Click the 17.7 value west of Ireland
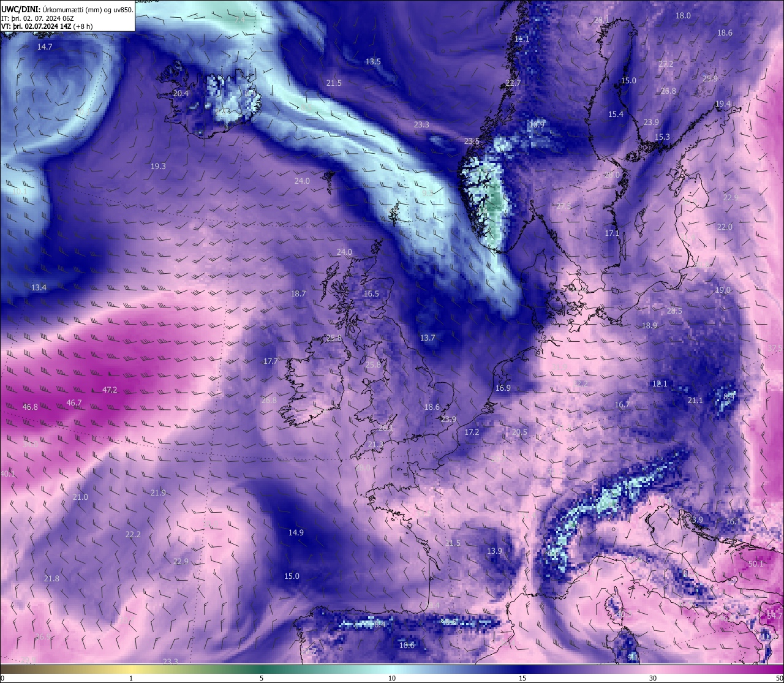 271,361
